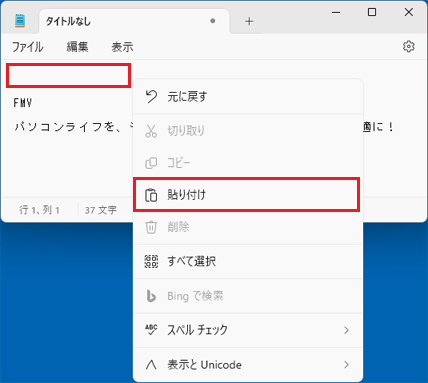Place cursor in the empty first line
Viewport: 428px width, 383px height.
click(68, 76)
